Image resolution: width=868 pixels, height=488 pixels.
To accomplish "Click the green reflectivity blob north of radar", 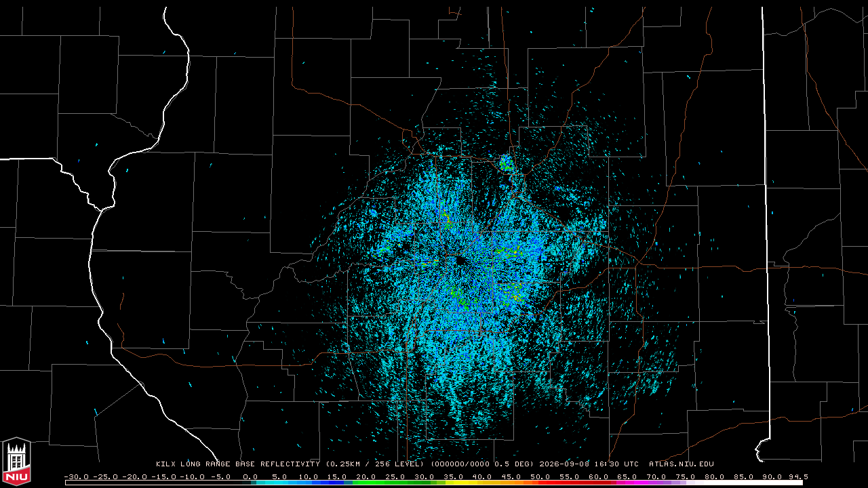I will point(506,163).
